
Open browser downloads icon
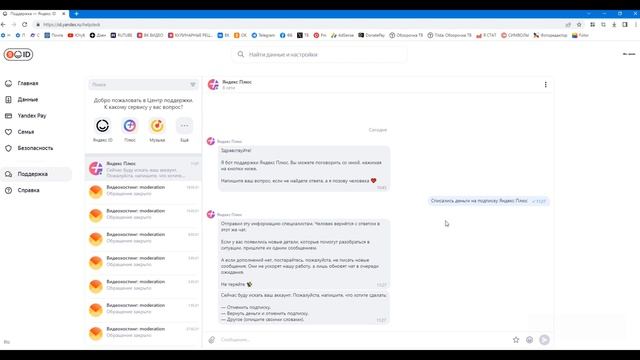(614, 24)
